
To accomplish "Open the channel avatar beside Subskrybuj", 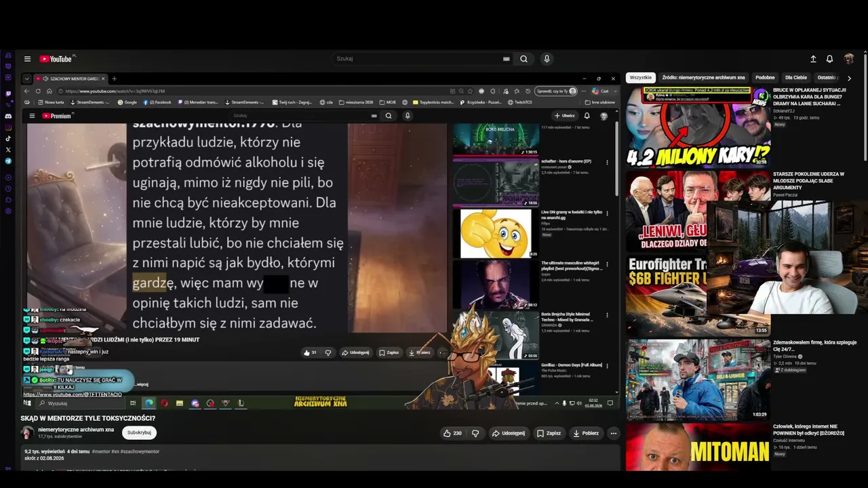I will (27, 432).
